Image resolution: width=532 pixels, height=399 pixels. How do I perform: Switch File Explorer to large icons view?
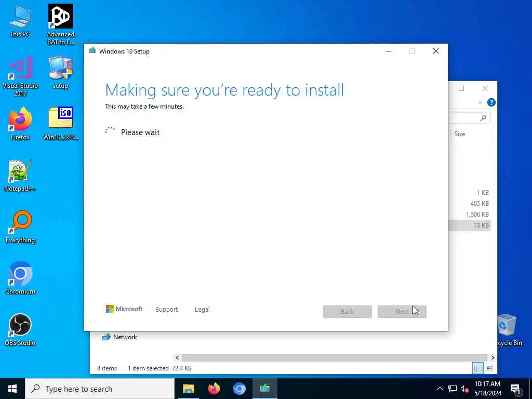(489, 368)
